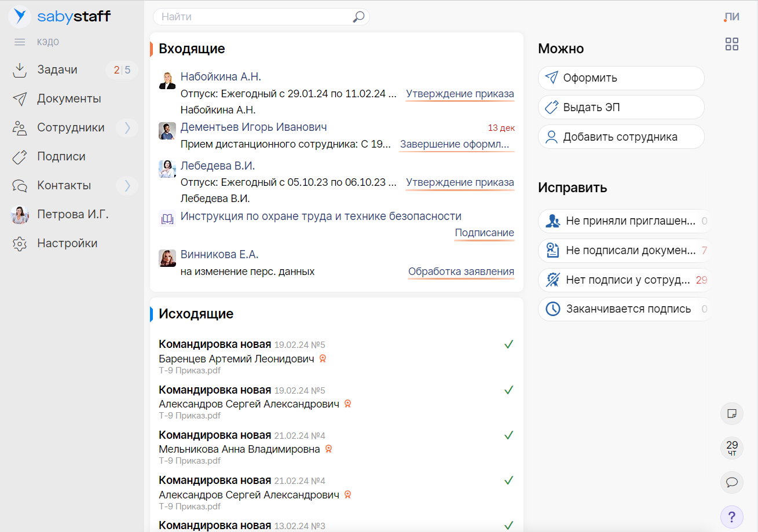The height and width of the screenshot is (532, 758).
Task: Click the Найти search field
Action: 255,17
